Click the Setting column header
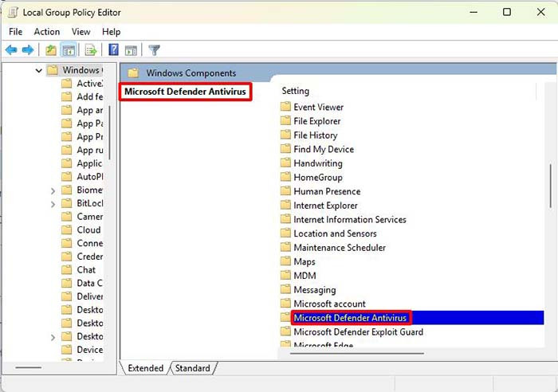The width and height of the screenshot is (558, 392). [296, 91]
